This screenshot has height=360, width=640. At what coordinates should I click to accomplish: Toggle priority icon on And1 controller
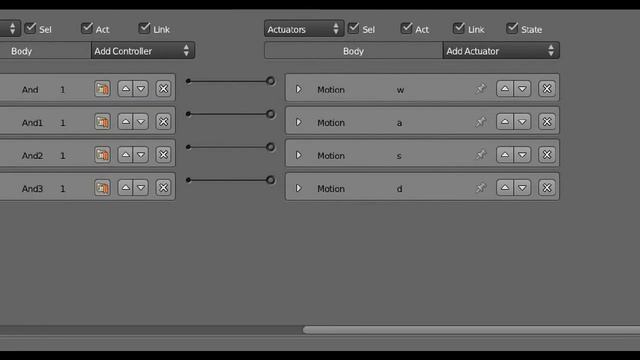click(102, 122)
